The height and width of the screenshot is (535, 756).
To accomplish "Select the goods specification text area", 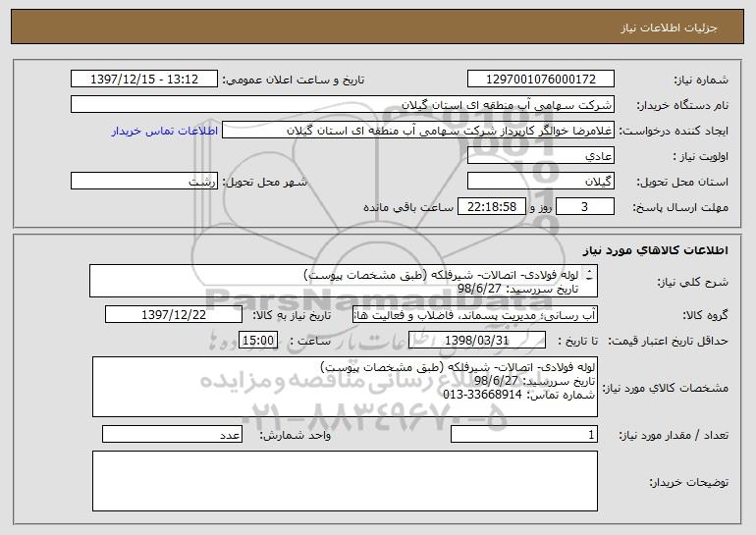I will (345, 387).
